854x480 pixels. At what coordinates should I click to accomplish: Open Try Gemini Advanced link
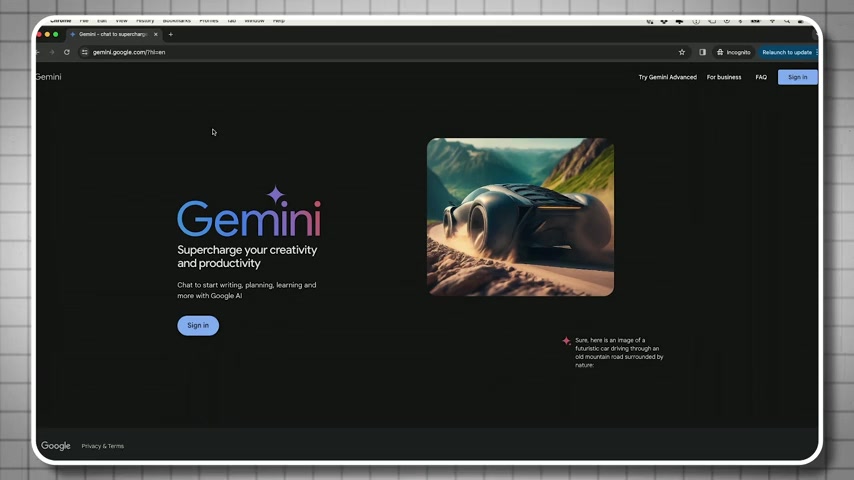point(667,77)
